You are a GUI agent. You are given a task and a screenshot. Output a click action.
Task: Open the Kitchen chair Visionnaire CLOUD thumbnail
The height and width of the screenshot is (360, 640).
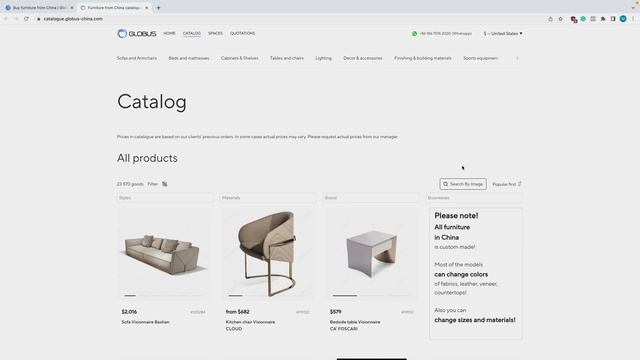268,253
